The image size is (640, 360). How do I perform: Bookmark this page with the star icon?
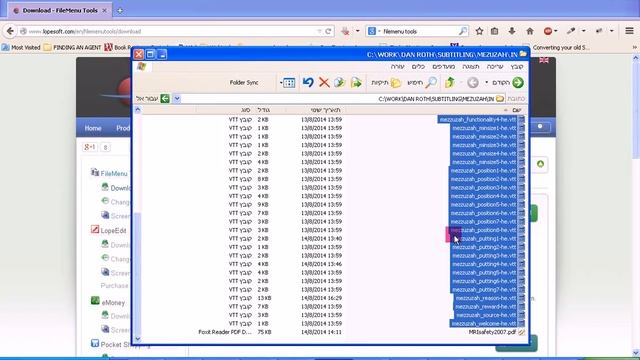tap(480, 31)
